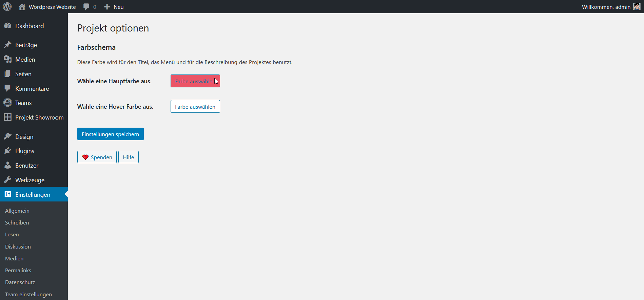Click the Projekt Showroom grid icon
Screen dimensions: 644x300
(x=7, y=117)
